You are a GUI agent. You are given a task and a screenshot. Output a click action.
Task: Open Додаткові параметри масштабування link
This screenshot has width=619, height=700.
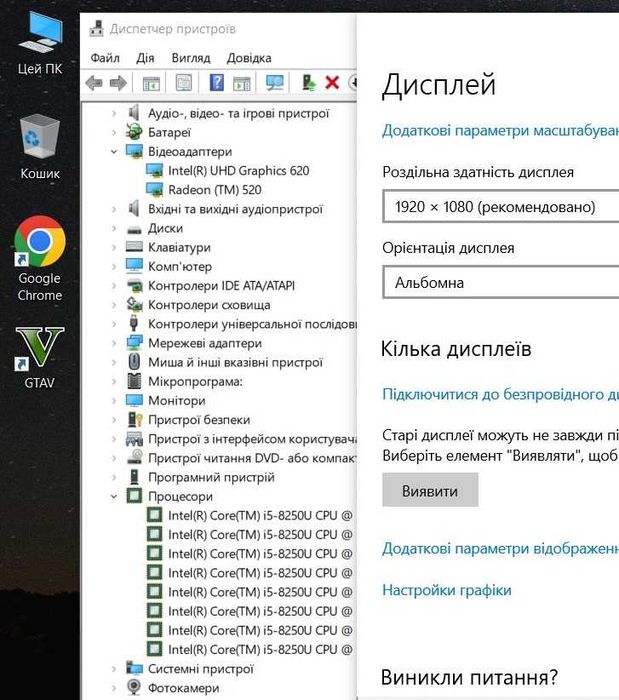[x=500, y=130]
